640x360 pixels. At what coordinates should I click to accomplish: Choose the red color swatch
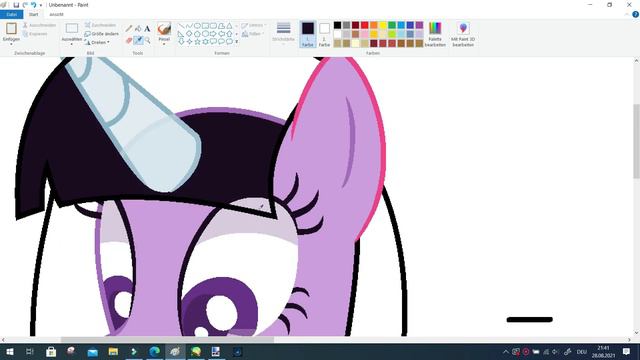coord(364,25)
